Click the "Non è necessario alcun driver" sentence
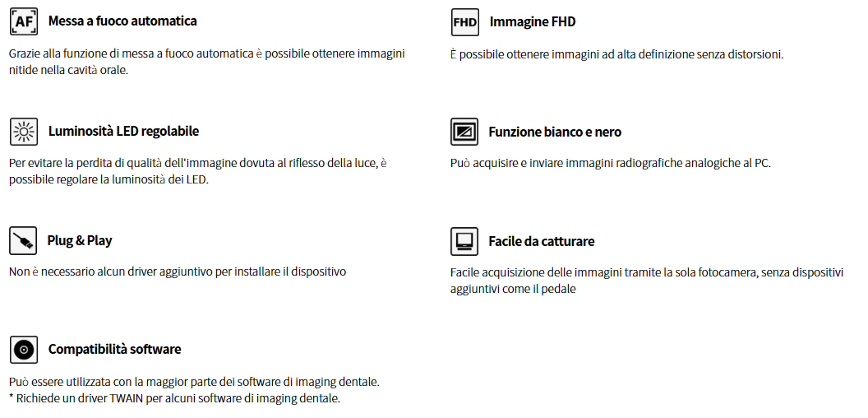The height and width of the screenshot is (418, 868). pos(178,272)
